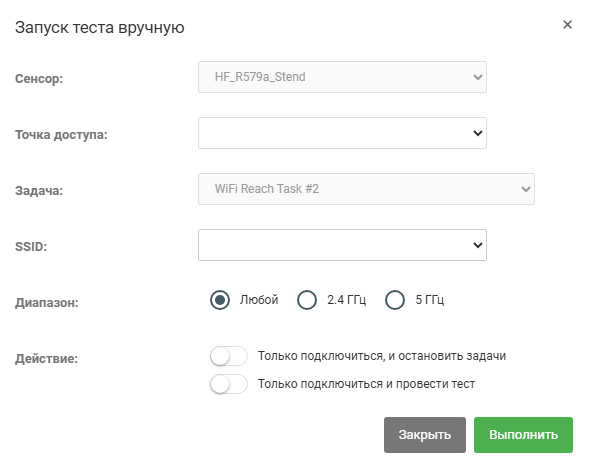Click the chevron arrow in the Сенсор field
Screen dimensions: 589x468
(x=477, y=77)
